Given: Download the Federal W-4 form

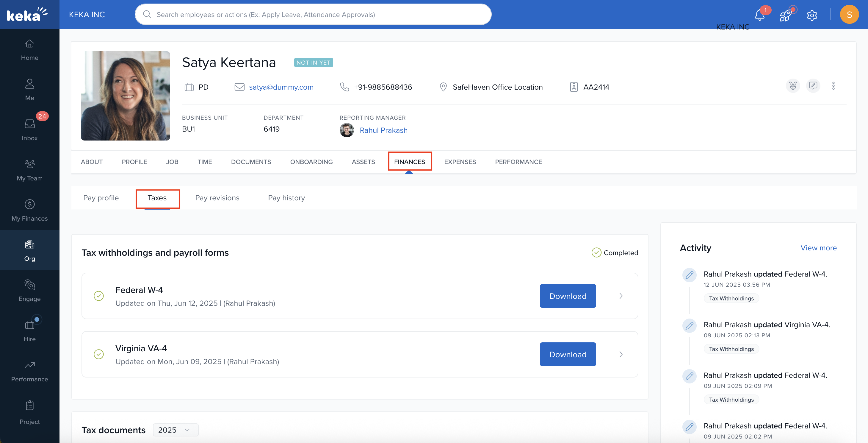Looking at the screenshot, I should click(568, 296).
